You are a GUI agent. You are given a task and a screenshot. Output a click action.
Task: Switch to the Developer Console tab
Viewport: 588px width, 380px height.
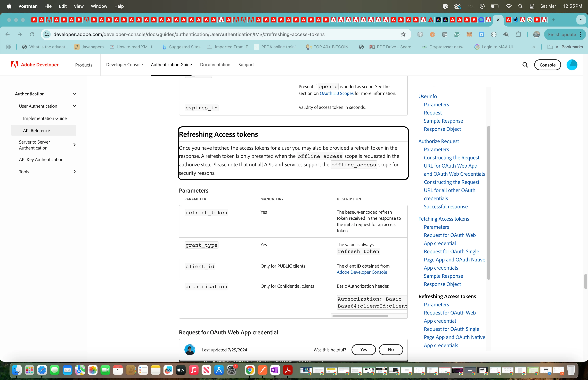(x=124, y=65)
